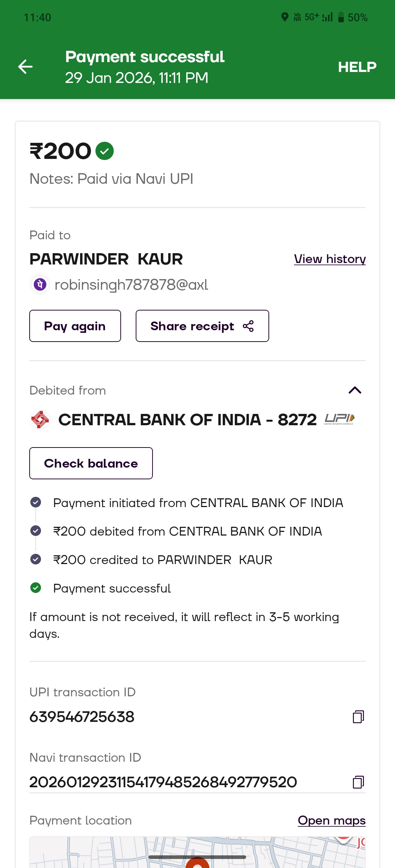Tap the UPI logo beside bank name
Viewport: 395px width, 868px height.
(x=339, y=419)
